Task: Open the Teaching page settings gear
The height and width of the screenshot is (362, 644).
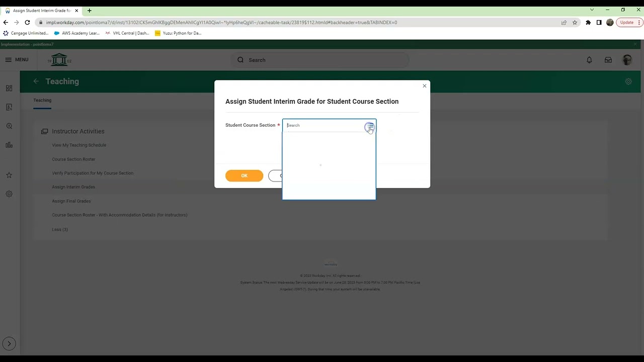Action: coord(628,81)
